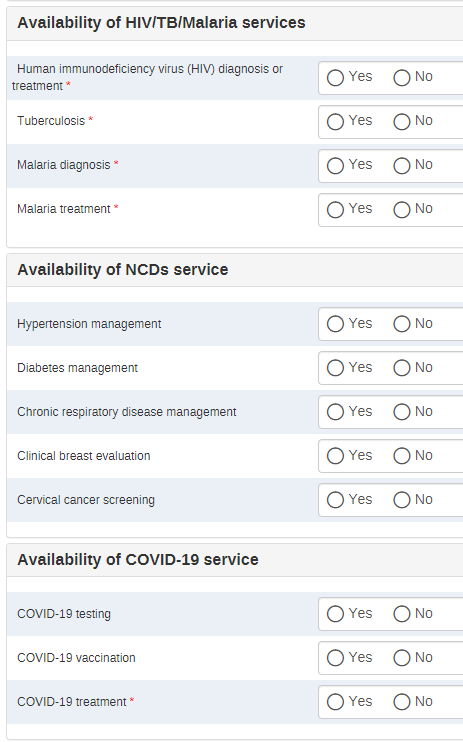Choose No for Tuberculosis
The width and height of the screenshot is (463, 742).
(x=401, y=122)
